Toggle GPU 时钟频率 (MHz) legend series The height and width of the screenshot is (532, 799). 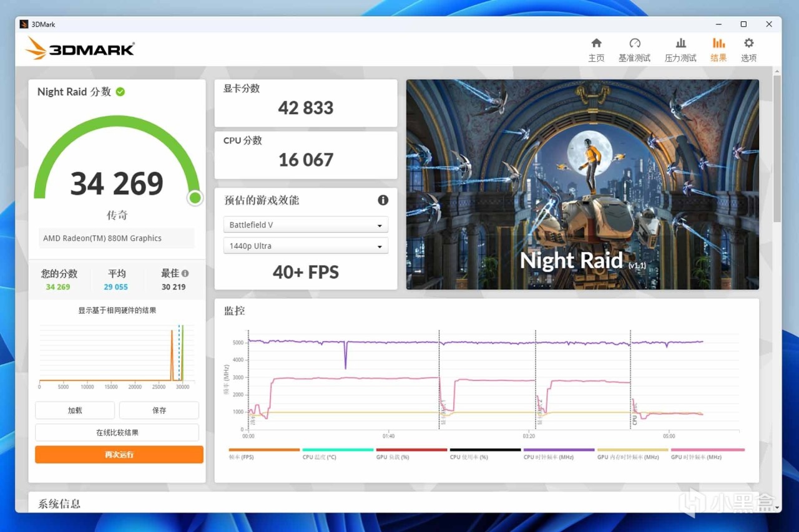click(x=708, y=454)
